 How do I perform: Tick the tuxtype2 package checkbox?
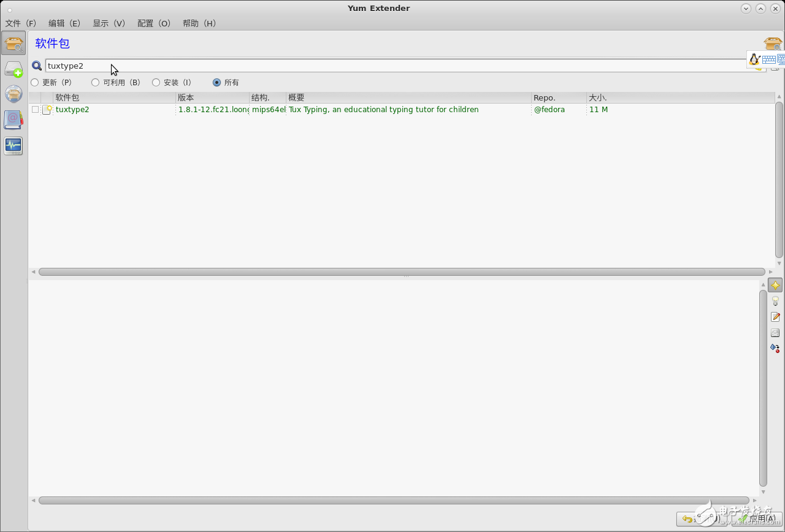(36, 110)
